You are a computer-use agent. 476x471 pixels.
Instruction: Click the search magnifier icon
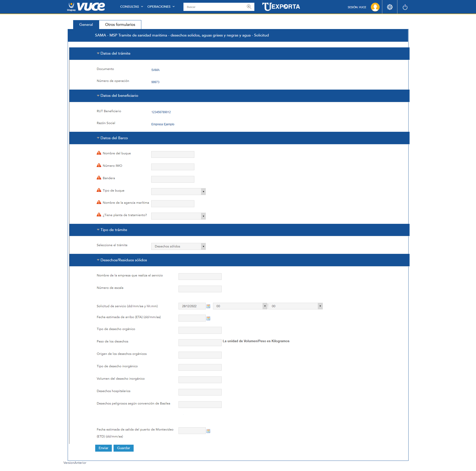click(x=249, y=7)
